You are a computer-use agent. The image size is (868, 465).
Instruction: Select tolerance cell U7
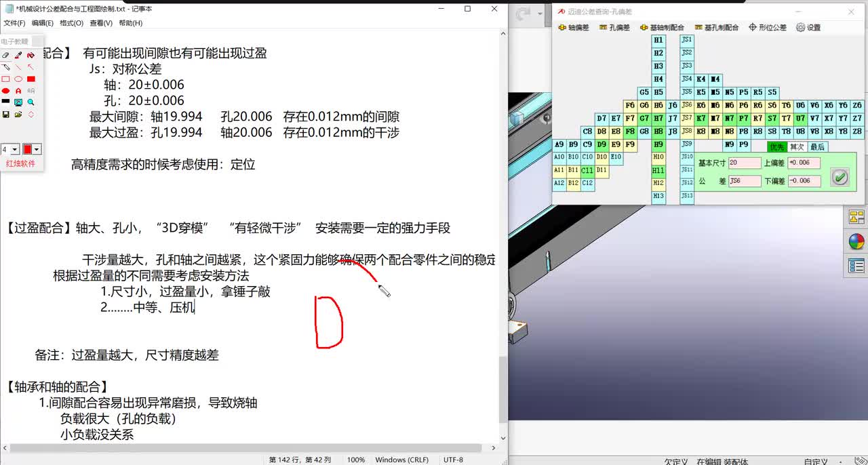coord(800,118)
